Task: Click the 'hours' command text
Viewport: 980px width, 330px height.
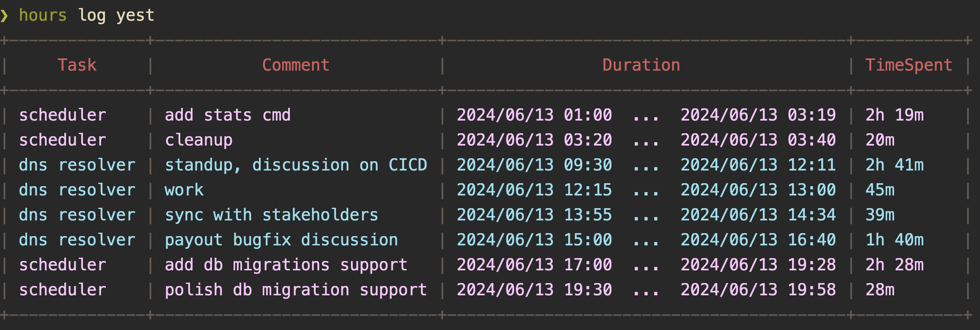Action: tap(43, 15)
